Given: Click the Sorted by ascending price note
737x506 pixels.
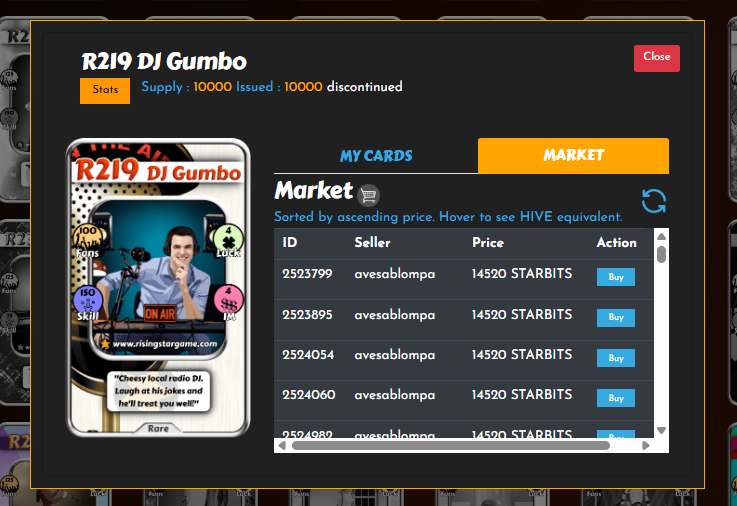Looking at the screenshot, I should pyautogui.click(x=448, y=217).
